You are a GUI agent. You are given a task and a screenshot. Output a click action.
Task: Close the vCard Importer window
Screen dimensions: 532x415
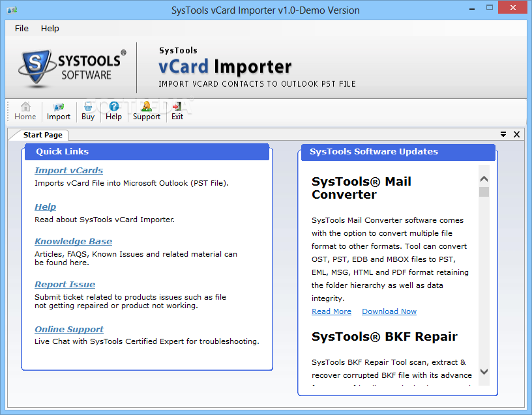(512, 7)
